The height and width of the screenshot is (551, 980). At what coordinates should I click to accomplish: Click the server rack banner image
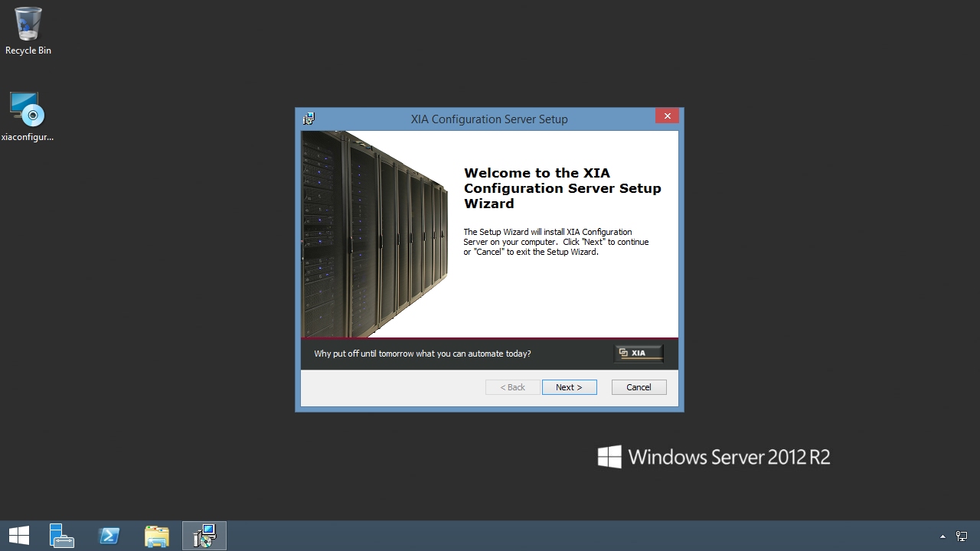[x=374, y=234]
